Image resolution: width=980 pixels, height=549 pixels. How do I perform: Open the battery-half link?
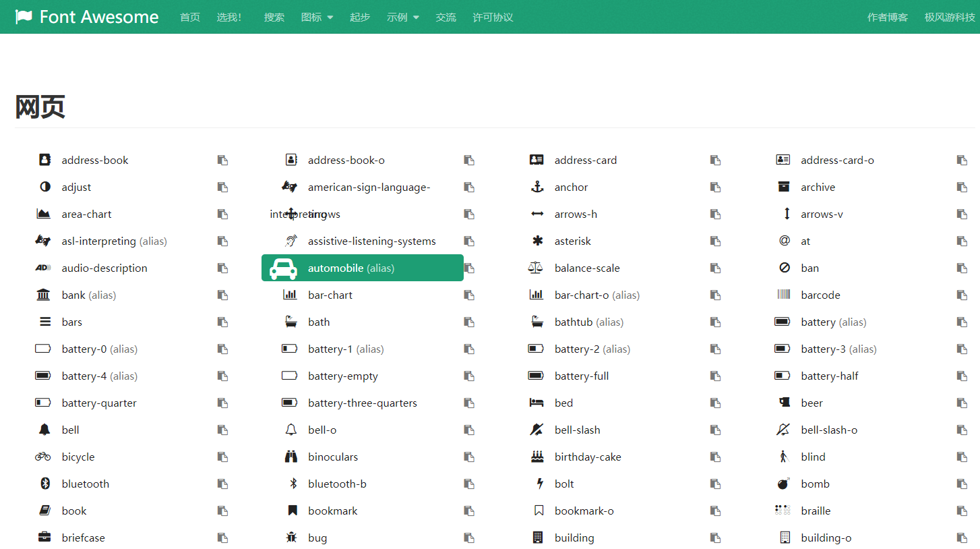pyautogui.click(x=830, y=376)
